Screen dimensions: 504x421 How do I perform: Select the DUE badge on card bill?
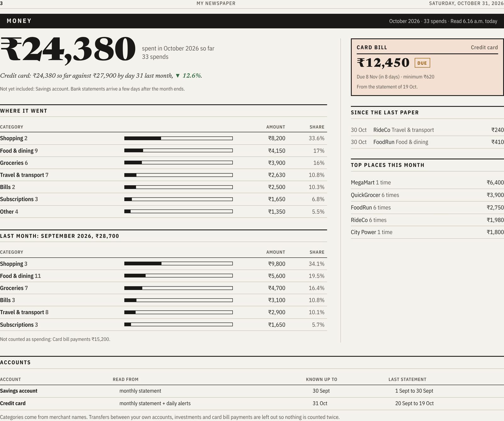(422, 63)
